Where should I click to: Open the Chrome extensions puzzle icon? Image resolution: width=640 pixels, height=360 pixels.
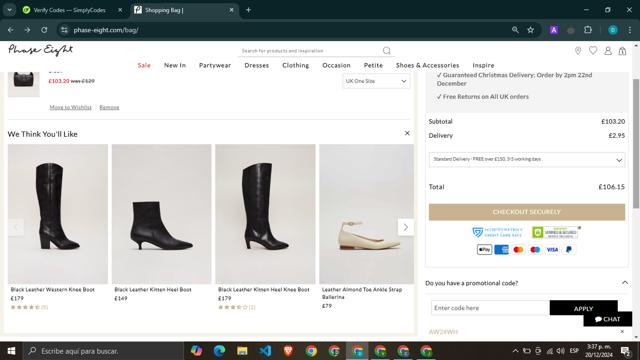pyautogui.click(x=588, y=30)
